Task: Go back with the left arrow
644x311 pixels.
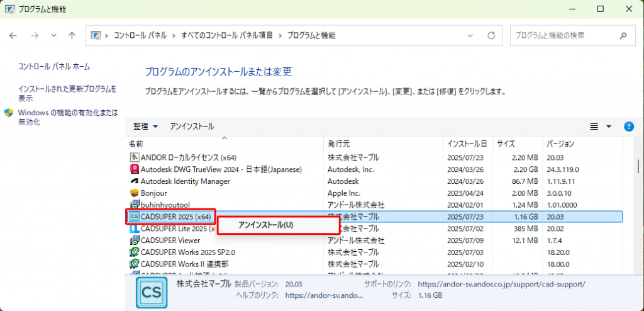Action: pos(13,36)
